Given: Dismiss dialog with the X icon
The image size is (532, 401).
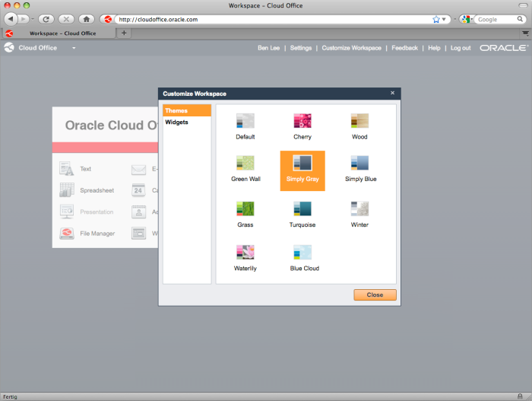Looking at the screenshot, I should point(393,93).
